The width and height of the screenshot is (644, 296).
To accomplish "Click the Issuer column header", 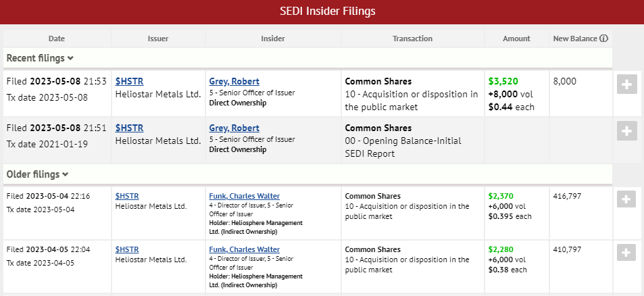I will [x=157, y=39].
